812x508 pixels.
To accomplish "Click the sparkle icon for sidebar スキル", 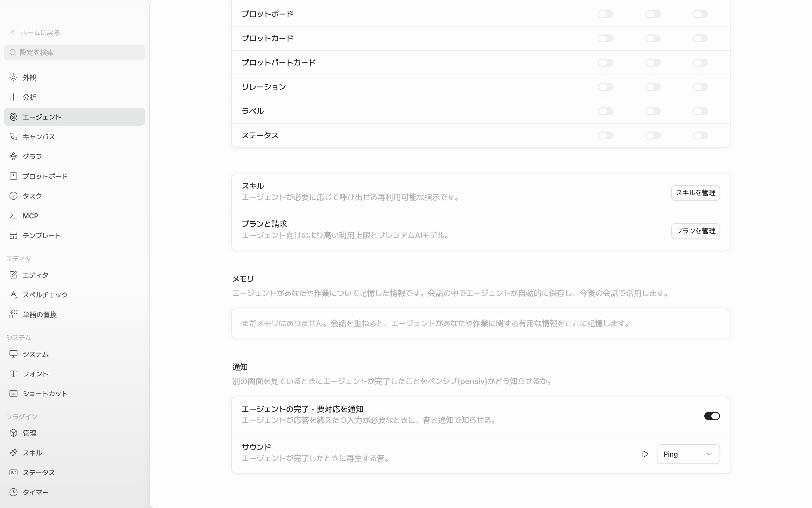I will pyautogui.click(x=14, y=453).
